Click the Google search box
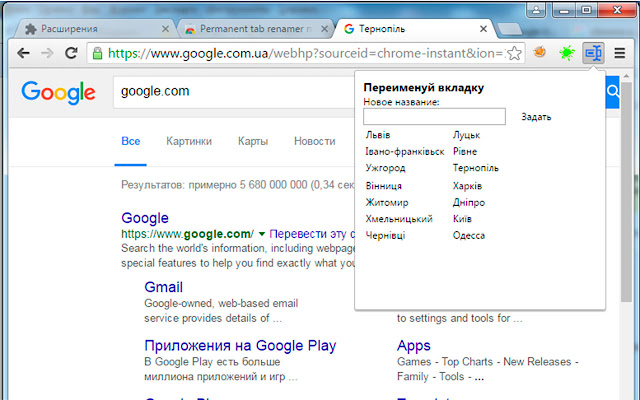Image resolution: width=640 pixels, height=400 pixels. pyautogui.click(x=234, y=92)
